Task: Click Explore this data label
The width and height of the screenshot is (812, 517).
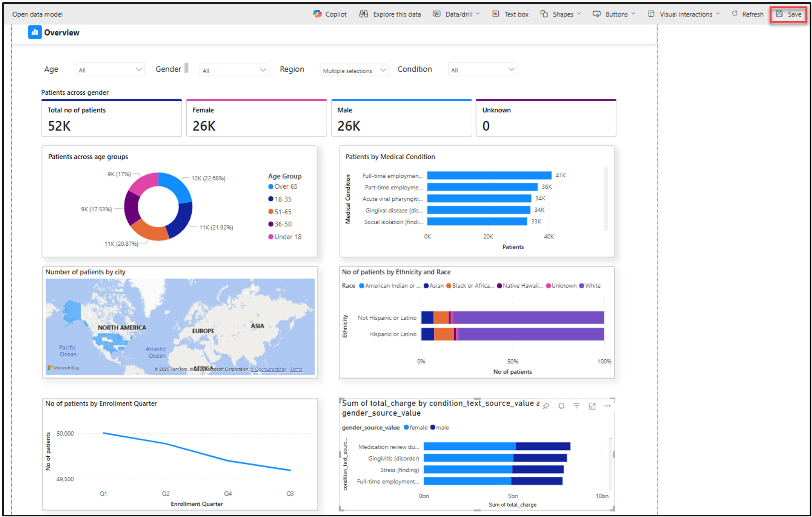Action: coord(397,14)
